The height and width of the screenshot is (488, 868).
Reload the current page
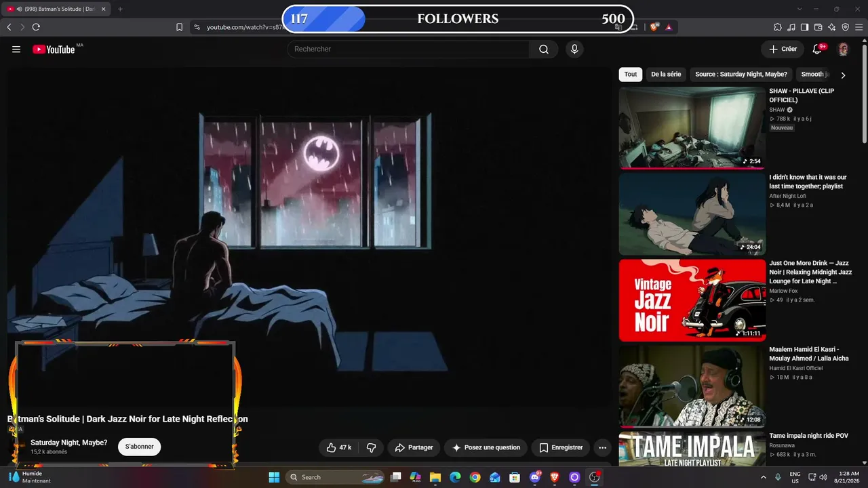(36, 27)
